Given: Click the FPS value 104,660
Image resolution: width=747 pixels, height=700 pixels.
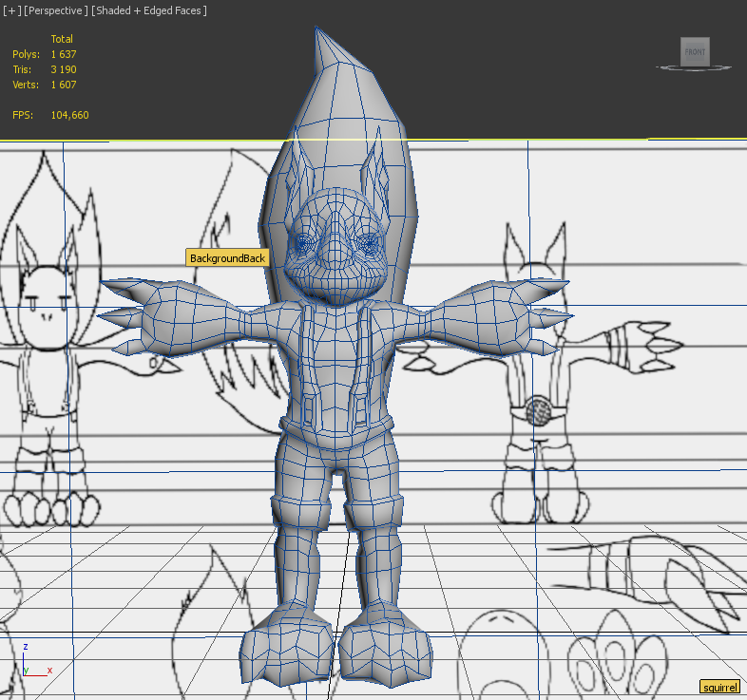Looking at the screenshot, I should pyautogui.click(x=70, y=115).
